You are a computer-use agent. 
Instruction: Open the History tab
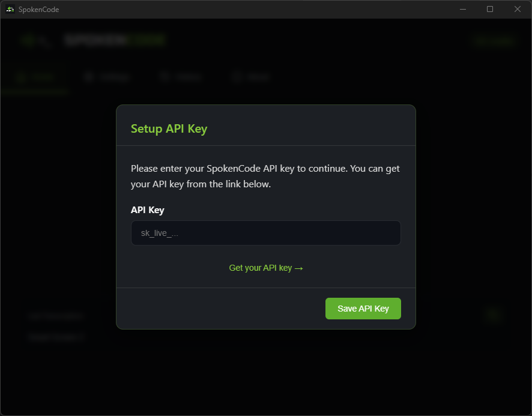(182, 77)
